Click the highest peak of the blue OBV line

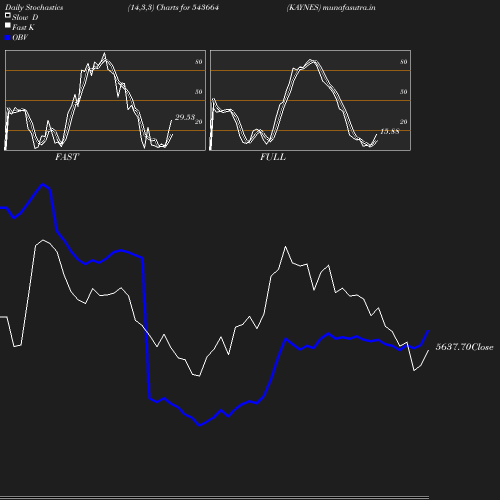43,184
